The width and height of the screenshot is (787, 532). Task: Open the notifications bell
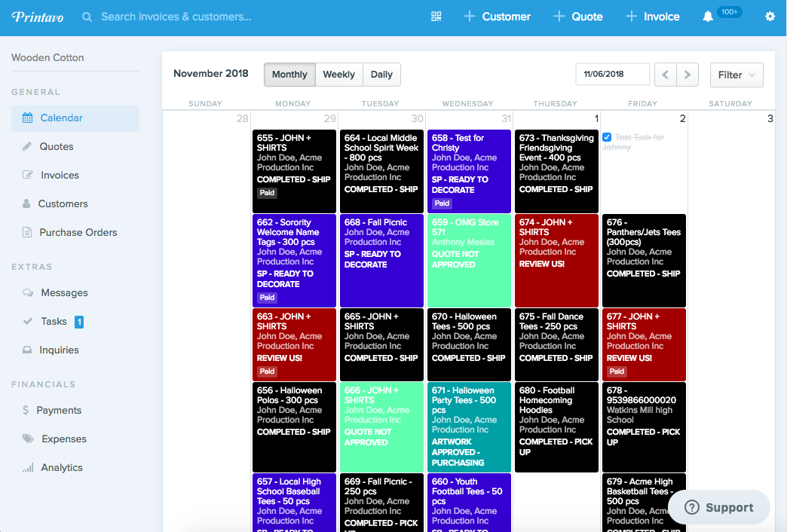coord(708,17)
